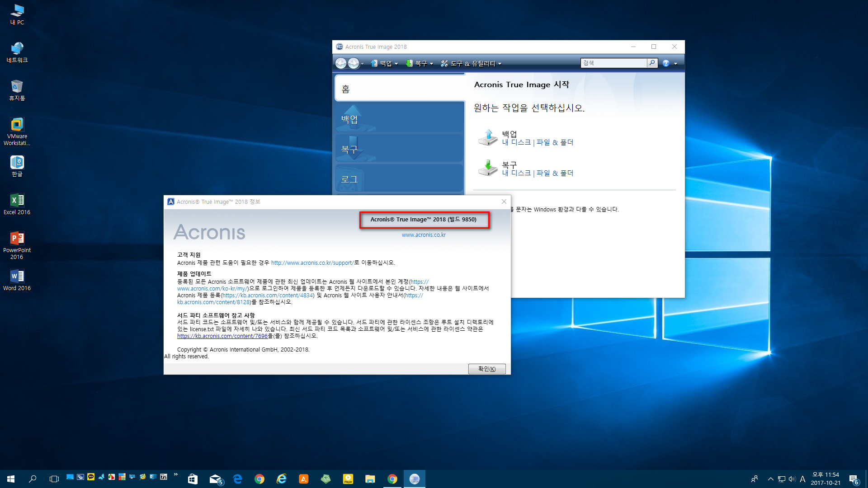Image resolution: width=868 pixels, height=488 pixels.
Task: Open the 도구 & 유틸리티 toolbar menu
Action: pyautogui.click(x=471, y=64)
